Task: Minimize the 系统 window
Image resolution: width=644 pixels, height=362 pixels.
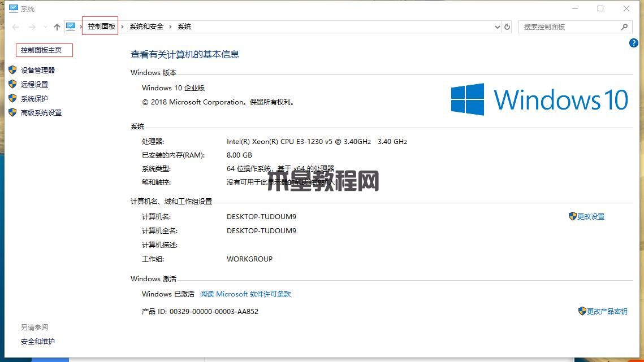Action: [575, 8]
